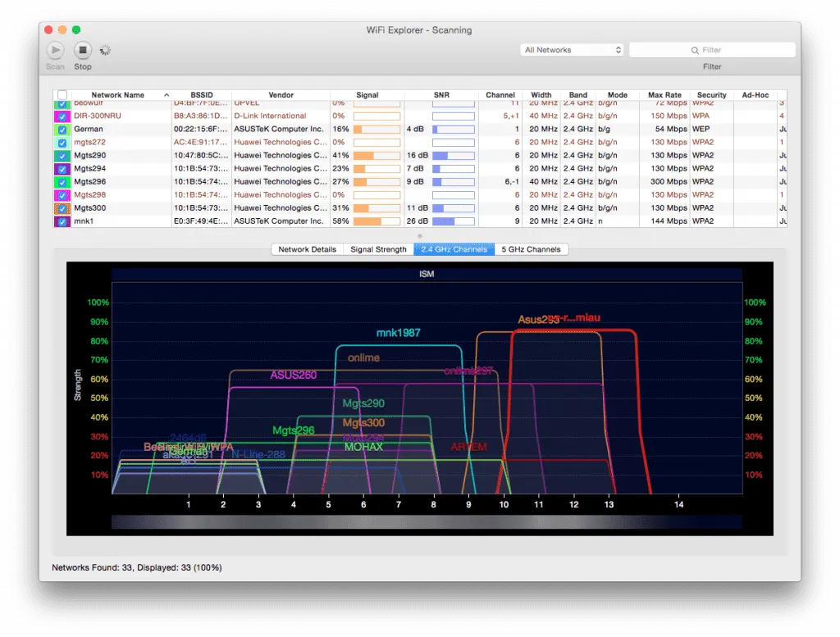The height and width of the screenshot is (637, 840).
Task: Sort by the Channel column header
Action: click(x=500, y=95)
